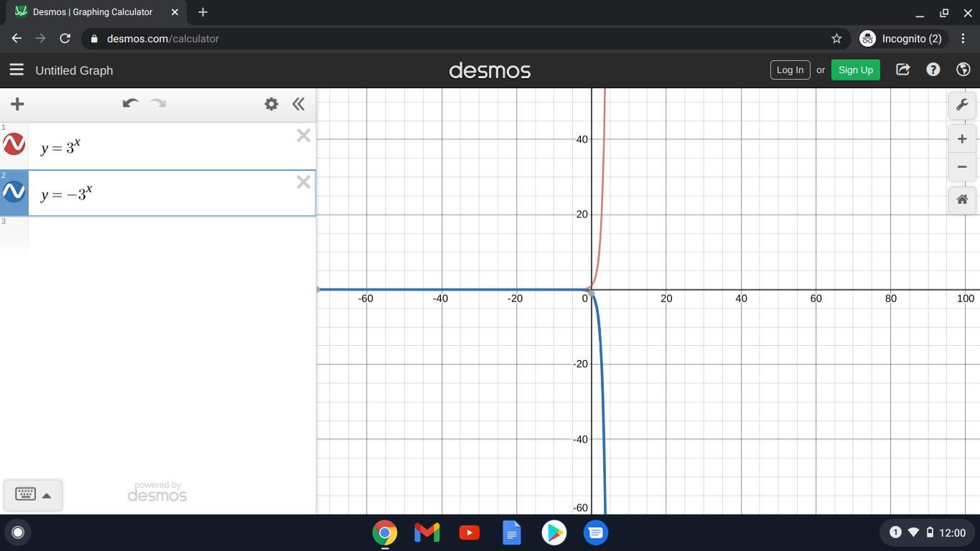Reload the Desmos page
This screenshot has height=551, width=980.
pos(65,39)
